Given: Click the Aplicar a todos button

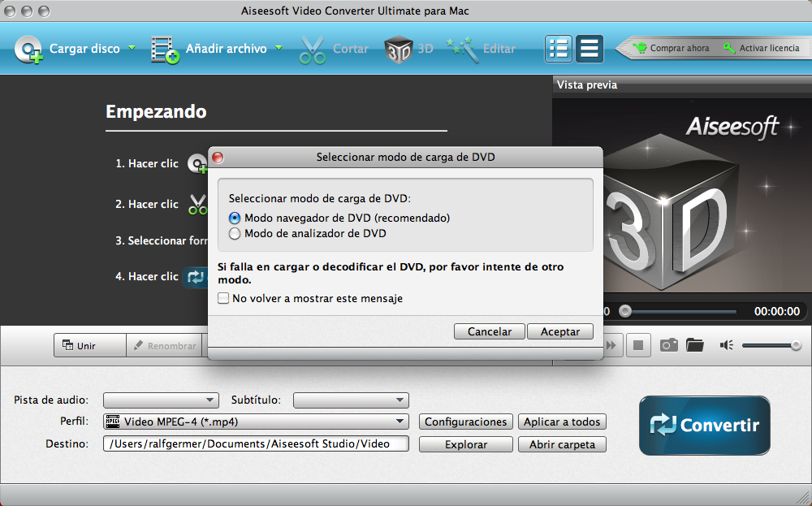Looking at the screenshot, I should [562, 422].
